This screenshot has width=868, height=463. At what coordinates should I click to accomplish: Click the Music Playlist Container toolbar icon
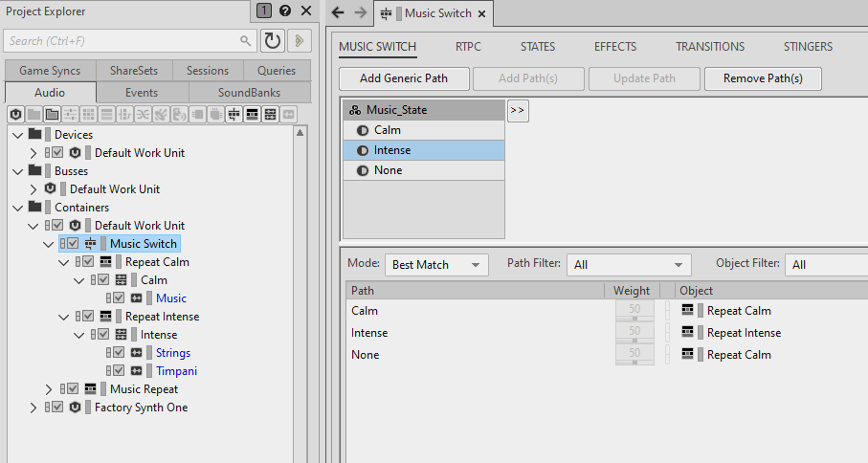(x=253, y=115)
